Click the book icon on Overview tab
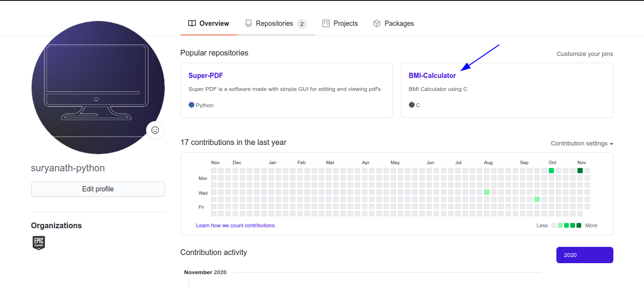644x289 pixels. click(192, 23)
